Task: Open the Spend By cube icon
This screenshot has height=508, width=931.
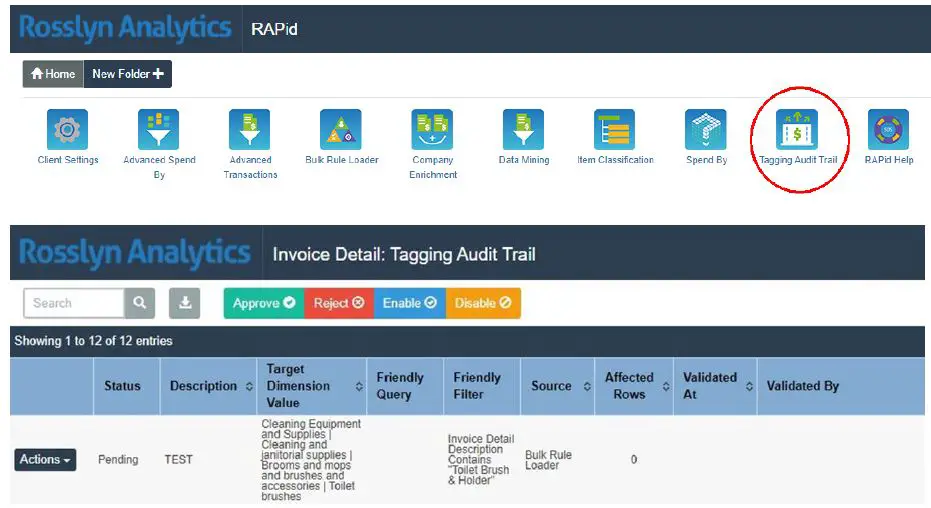Action: tap(706, 129)
